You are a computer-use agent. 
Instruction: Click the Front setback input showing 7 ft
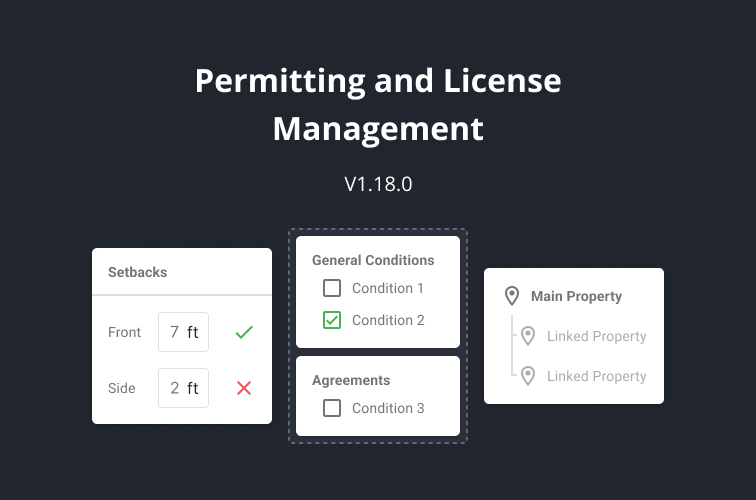click(184, 332)
